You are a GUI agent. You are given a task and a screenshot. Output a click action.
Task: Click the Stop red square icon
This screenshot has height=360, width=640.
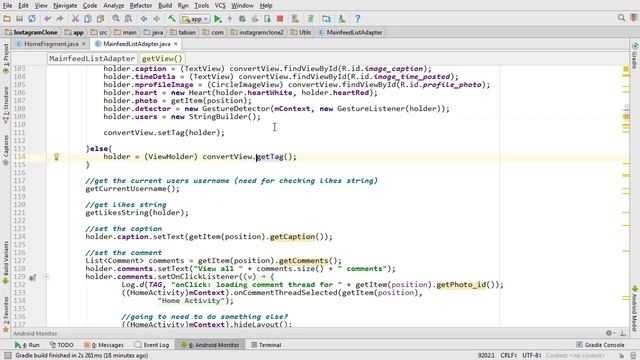click(x=280, y=19)
